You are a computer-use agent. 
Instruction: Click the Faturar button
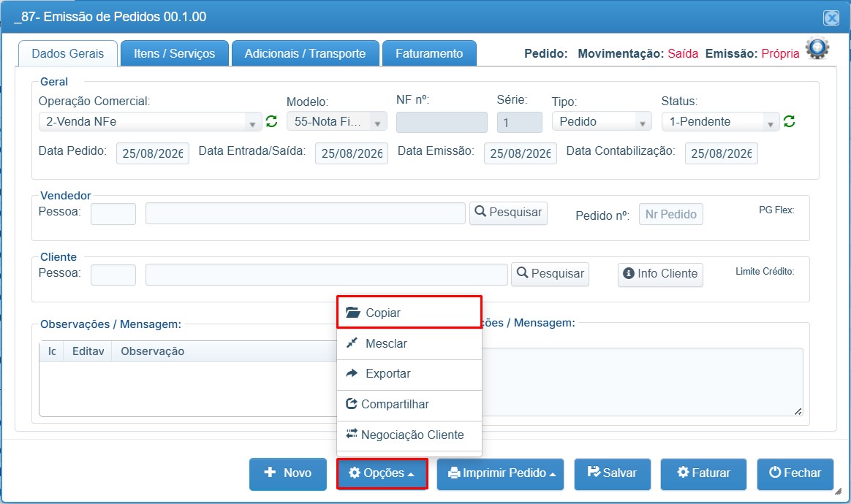[x=703, y=473]
